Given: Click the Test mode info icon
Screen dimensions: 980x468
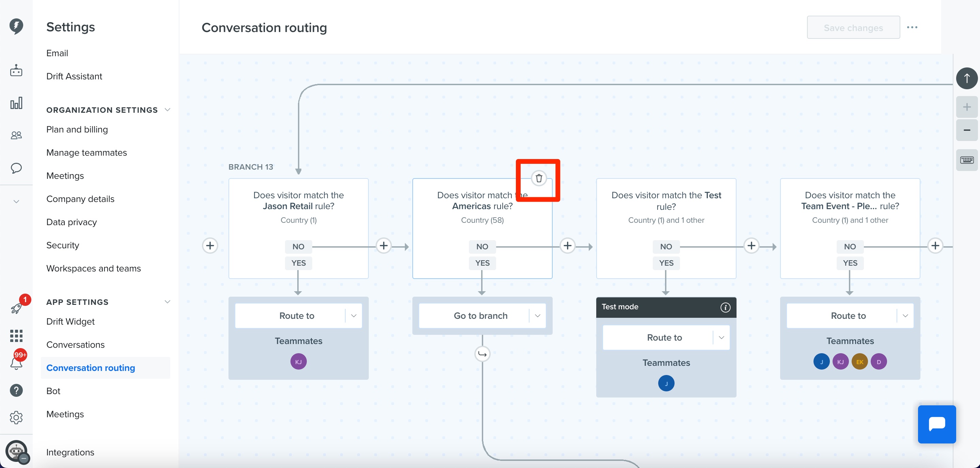Looking at the screenshot, I should [x=725, y=307].
